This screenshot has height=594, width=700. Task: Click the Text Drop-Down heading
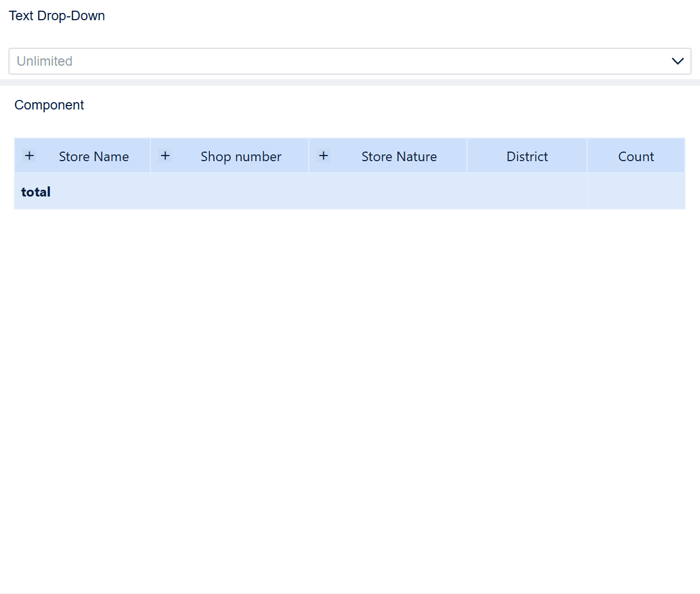tap(57, 16)
